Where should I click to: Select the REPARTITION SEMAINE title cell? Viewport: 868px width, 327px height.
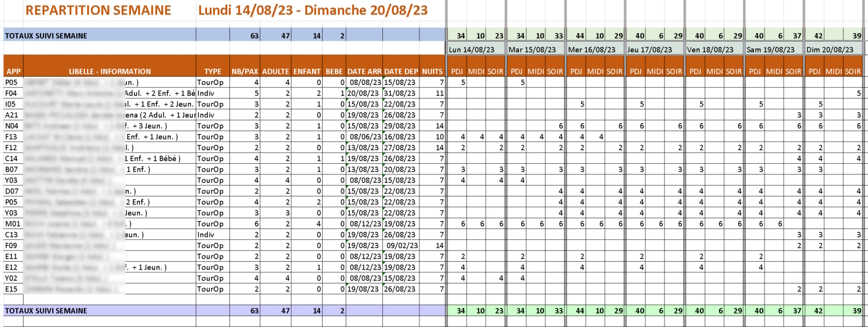[x=98, y=10]
